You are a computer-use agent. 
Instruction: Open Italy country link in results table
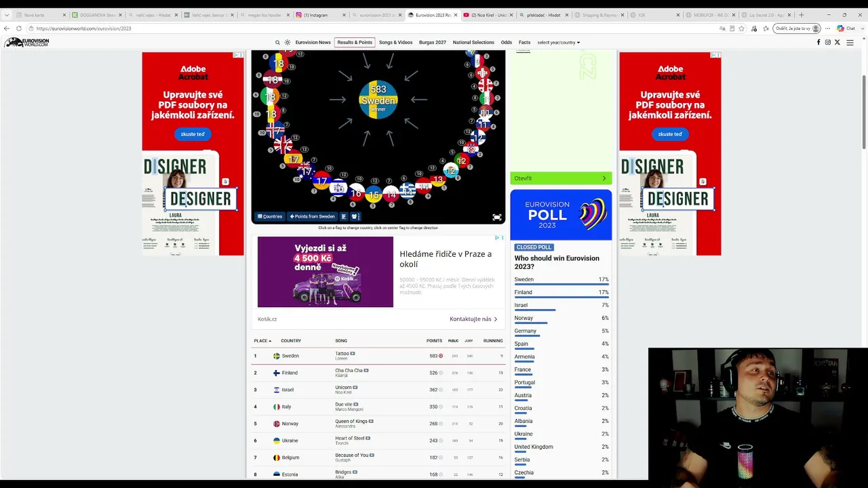click(286, 407)
